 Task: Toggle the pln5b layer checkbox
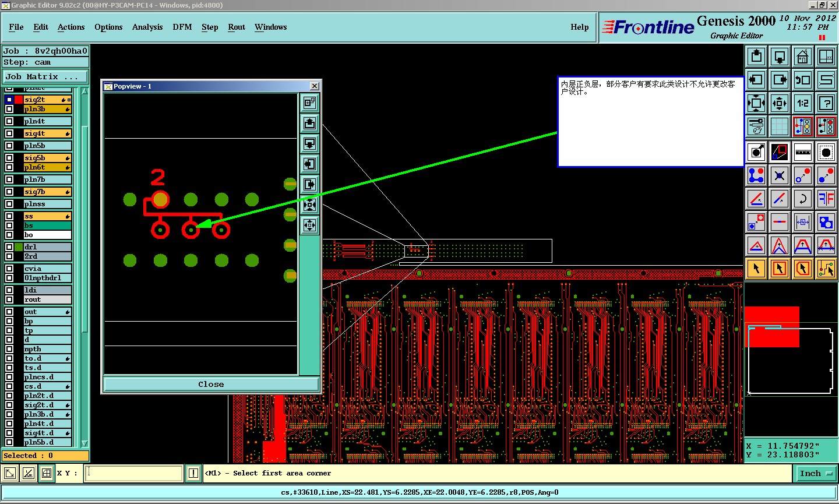click(9, 146)
